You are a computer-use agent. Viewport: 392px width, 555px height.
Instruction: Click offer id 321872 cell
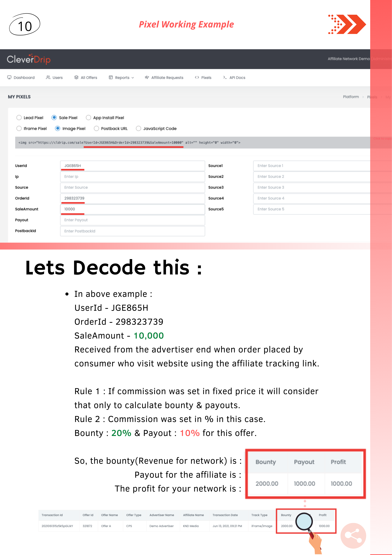pos(87,526)
